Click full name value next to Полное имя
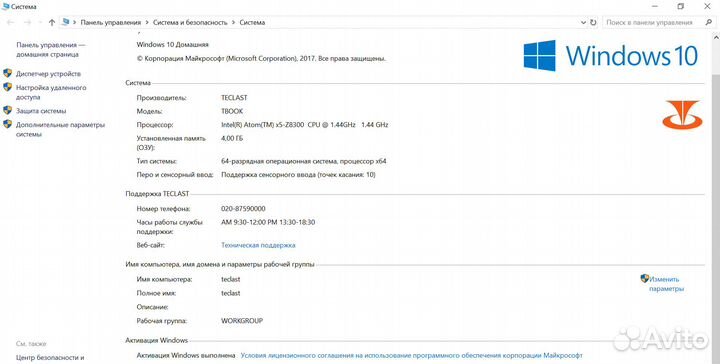This screenshot has height=364, width=720. (231, 293)
